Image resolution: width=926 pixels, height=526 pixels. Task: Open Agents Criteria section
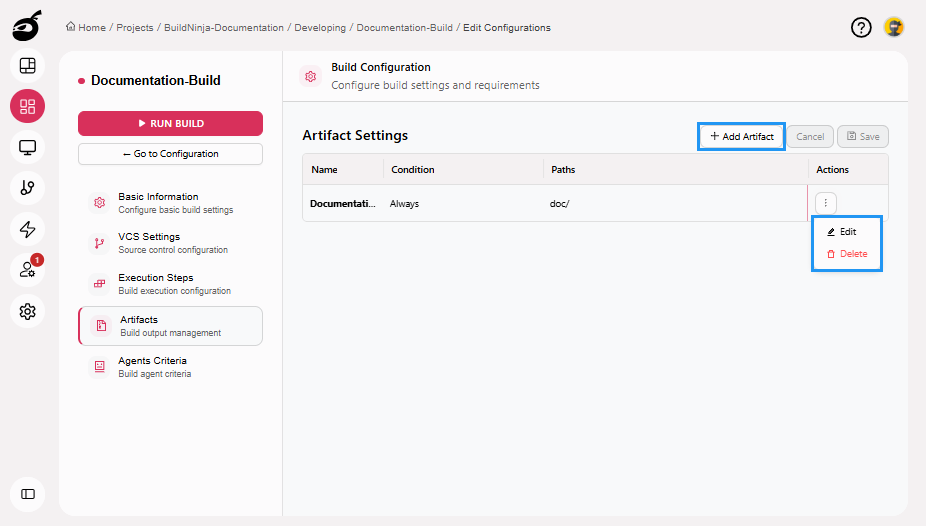tap(170, 367)
